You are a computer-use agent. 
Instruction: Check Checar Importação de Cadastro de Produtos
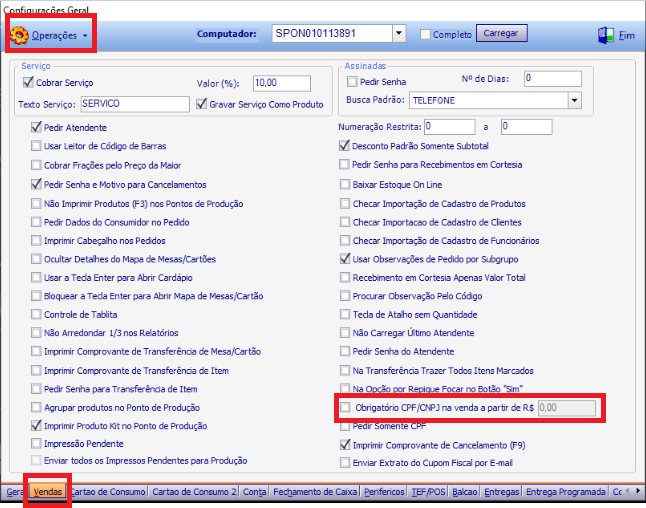(345, 204)
